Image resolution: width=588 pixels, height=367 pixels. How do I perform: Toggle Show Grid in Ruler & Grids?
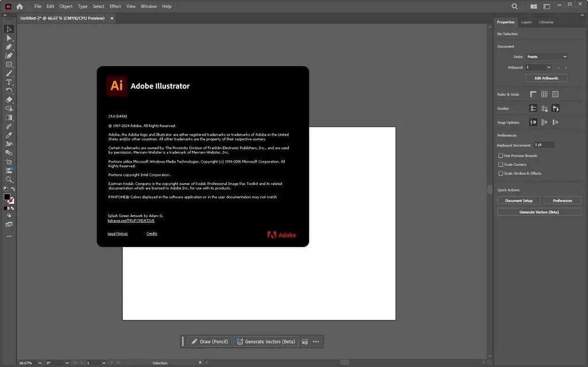(x=544, y=94)
